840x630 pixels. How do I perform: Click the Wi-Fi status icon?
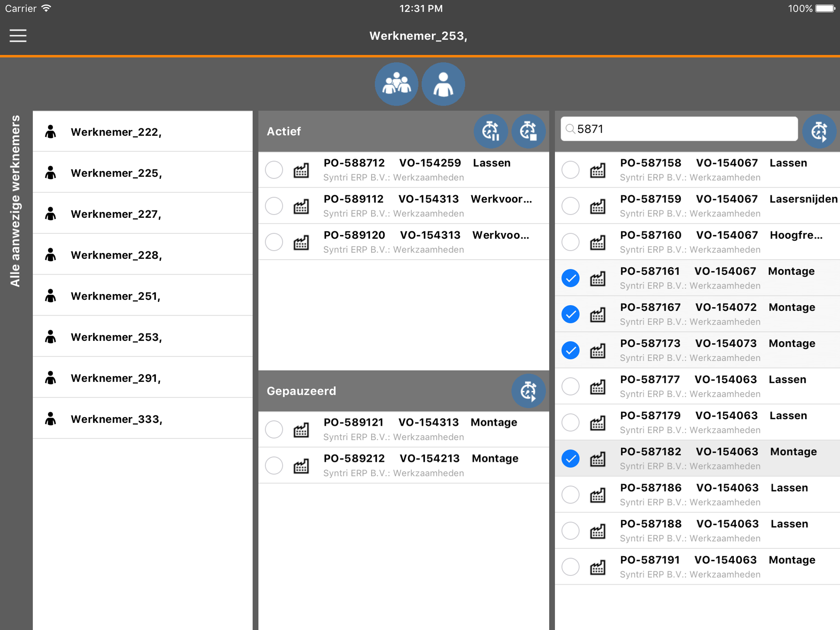point(46,8)
